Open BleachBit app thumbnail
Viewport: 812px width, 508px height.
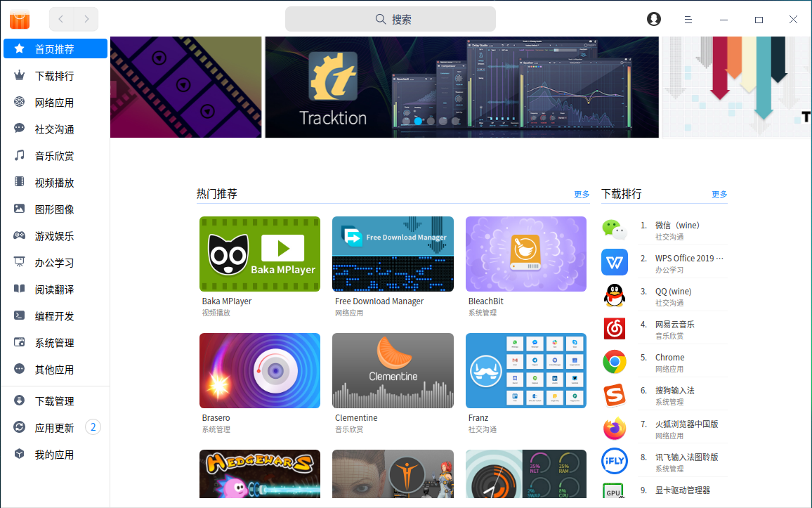coord(526,254)
